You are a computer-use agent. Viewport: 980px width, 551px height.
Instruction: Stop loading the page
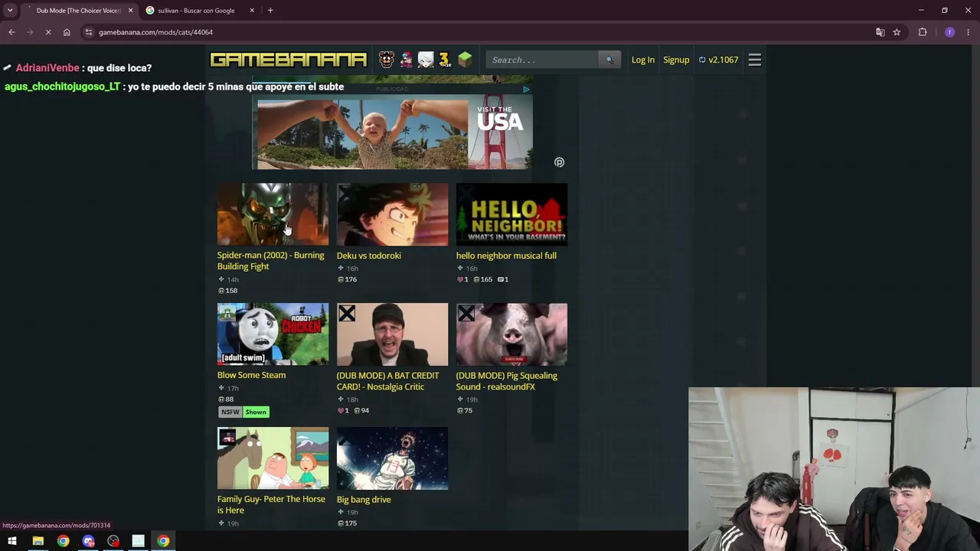coord(48,32)
